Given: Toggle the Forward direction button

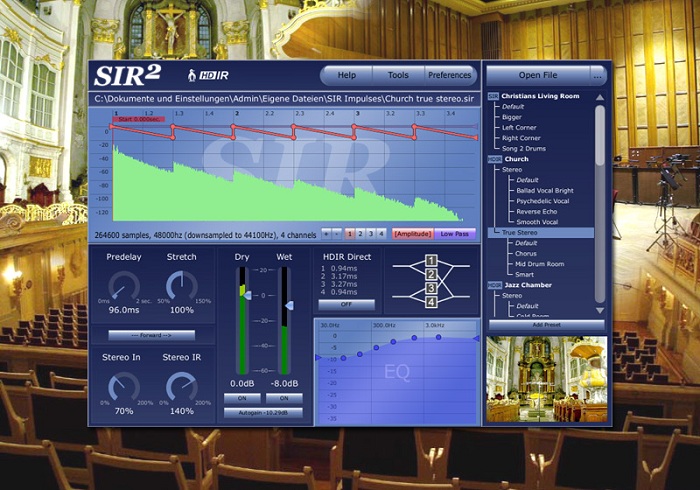Looking at the screenshot, I should (151, 335).
